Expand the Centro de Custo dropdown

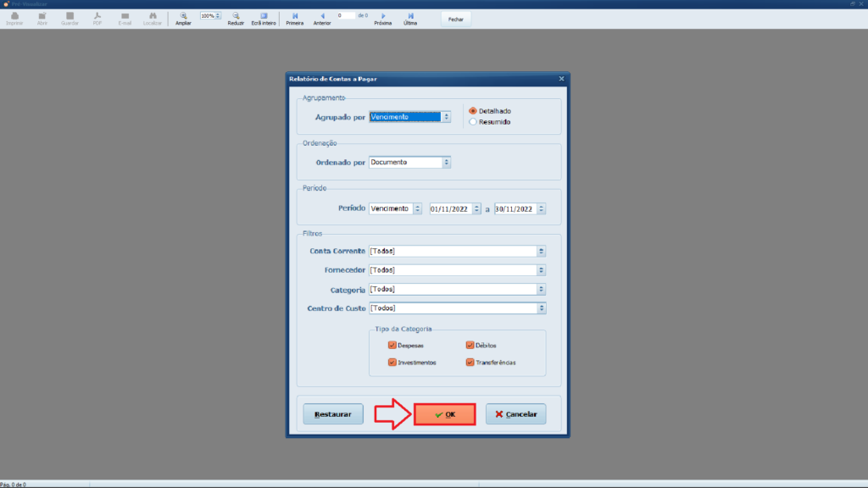pos(541,308)
